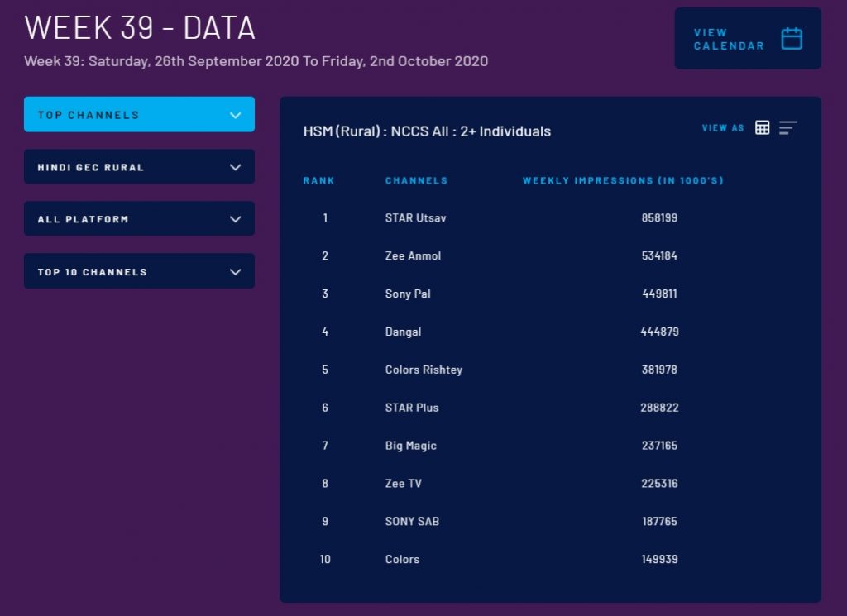Viewport: 847px width, 616px height.
Task: Click the Rank column header
Action: [x=318, y=180]
